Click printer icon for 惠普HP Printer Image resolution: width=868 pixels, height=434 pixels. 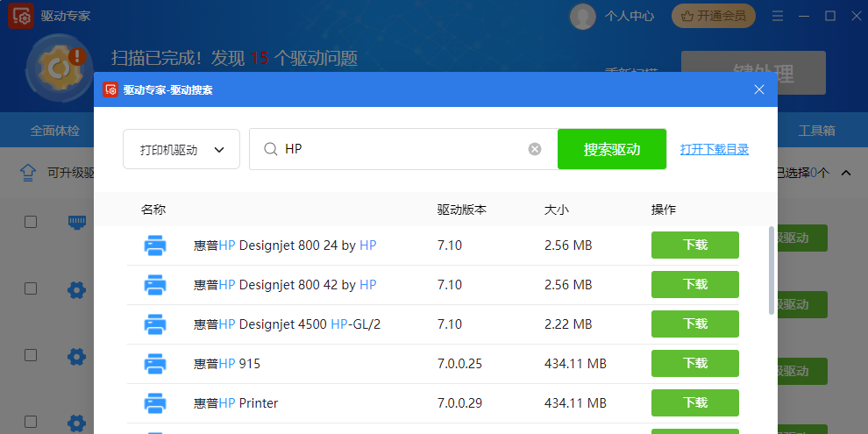155,403
